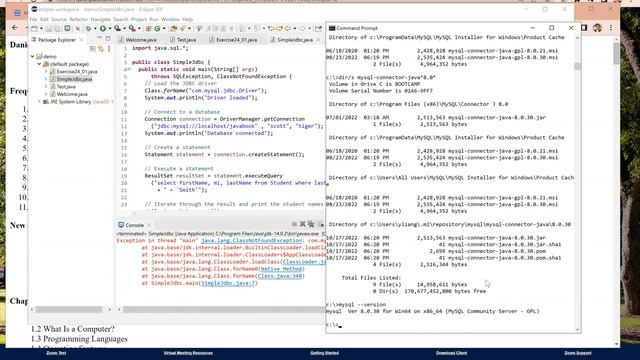The width and height of the screenshot is (640, 360).
Task: Click browser profile avatar icon
Action: click(598, 28)
